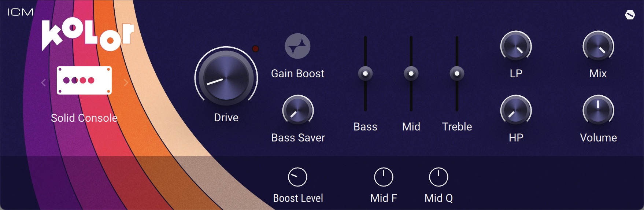Click the Bass Saver knob

coord(298,110)
